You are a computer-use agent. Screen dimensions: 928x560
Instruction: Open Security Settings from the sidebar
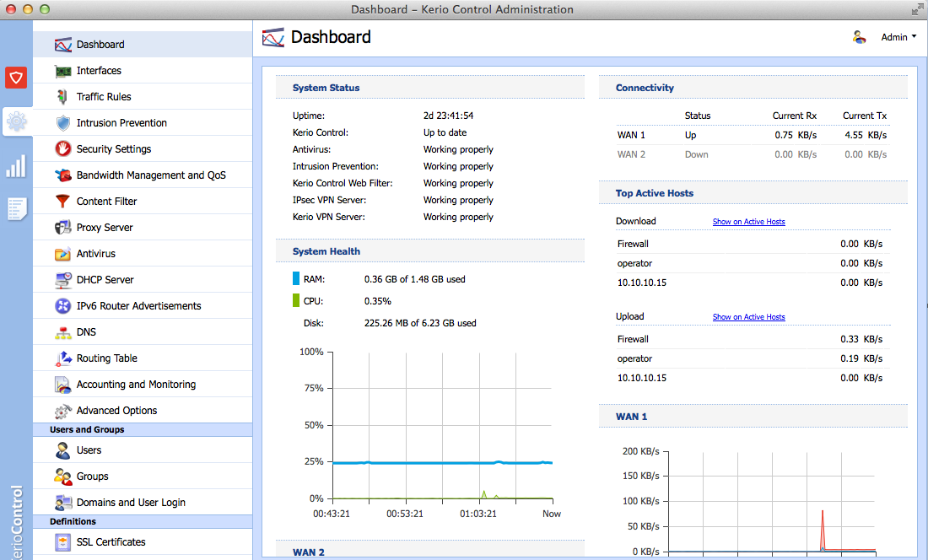pyautogui.click(x=143, y=149)
